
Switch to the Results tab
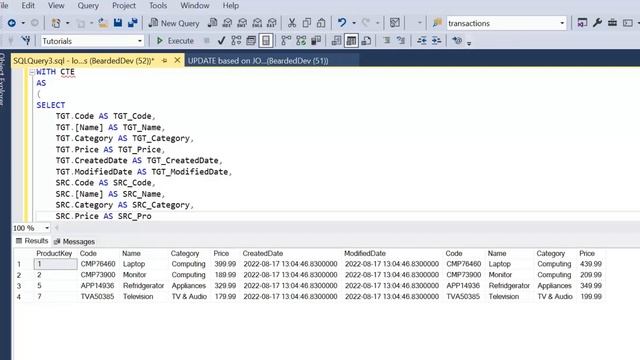tap(32, 241)
